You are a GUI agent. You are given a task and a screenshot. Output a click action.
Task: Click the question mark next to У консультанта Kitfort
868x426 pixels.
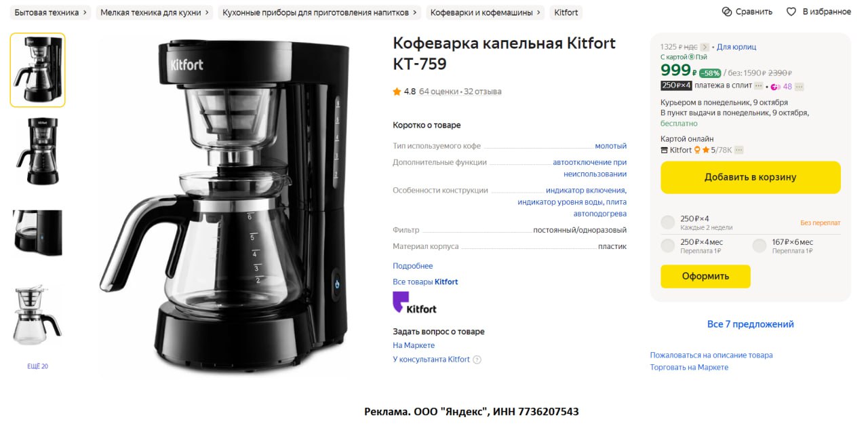click(x=477, y=360)
